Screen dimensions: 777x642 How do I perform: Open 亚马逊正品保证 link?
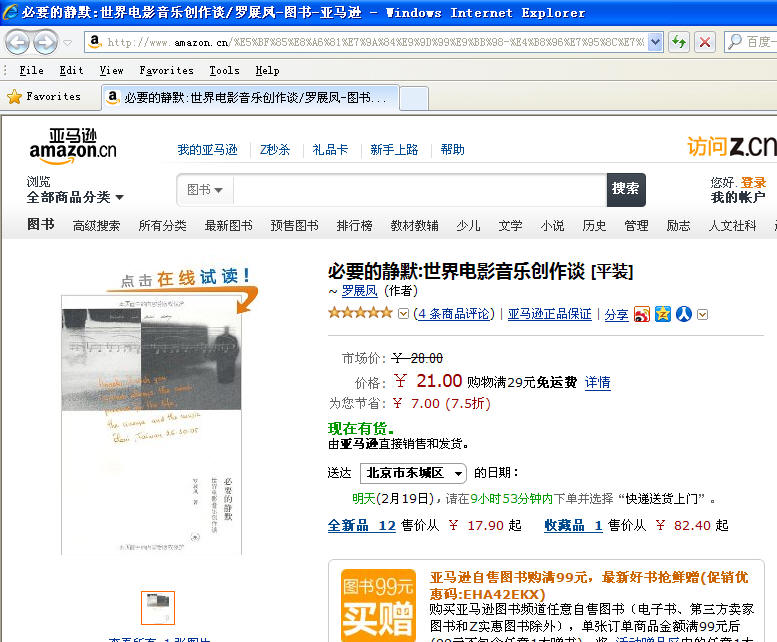click(x=550, y=314)
